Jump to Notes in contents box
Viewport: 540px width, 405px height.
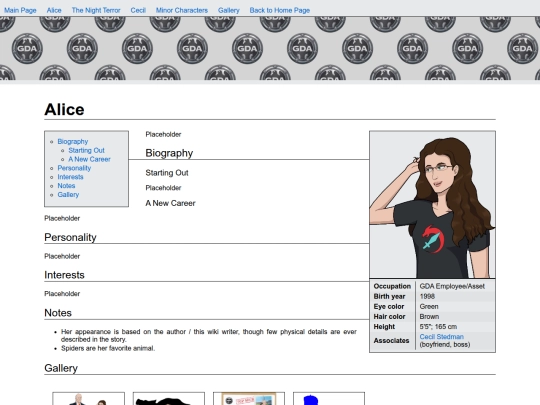(66, 186)
